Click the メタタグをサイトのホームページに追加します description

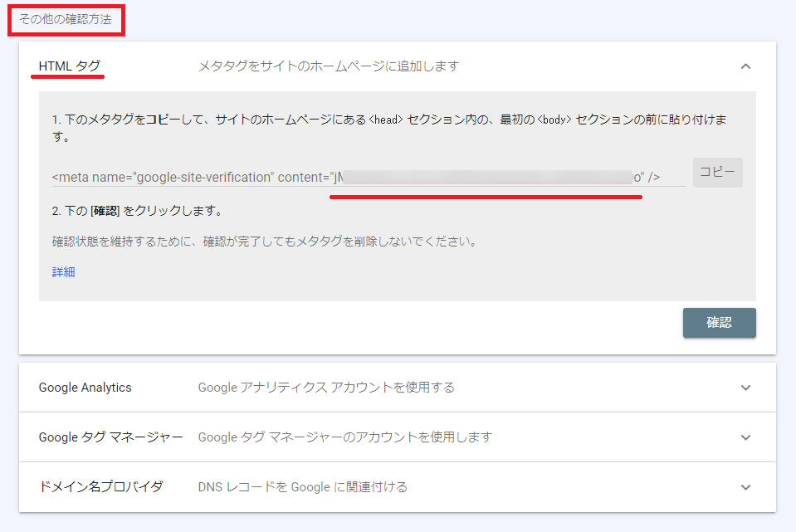tap(328, 66)
